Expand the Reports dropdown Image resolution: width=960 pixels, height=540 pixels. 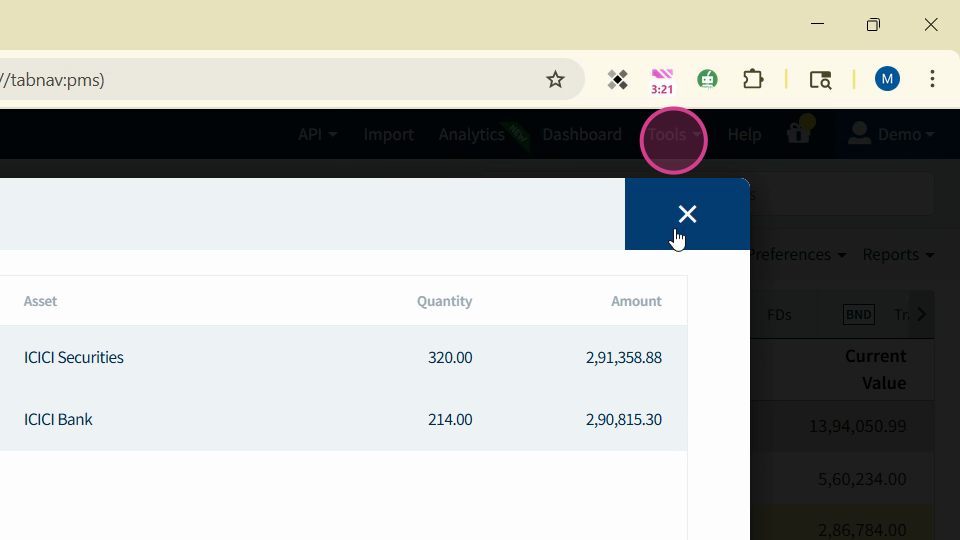[898, 254]
